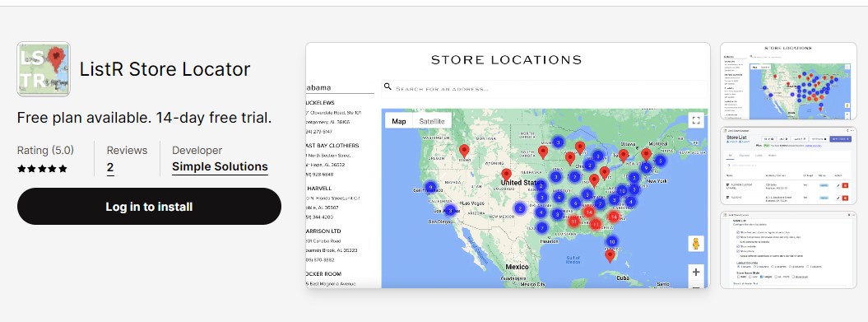Select the Street View pegman icon

(x=696, y=244)
